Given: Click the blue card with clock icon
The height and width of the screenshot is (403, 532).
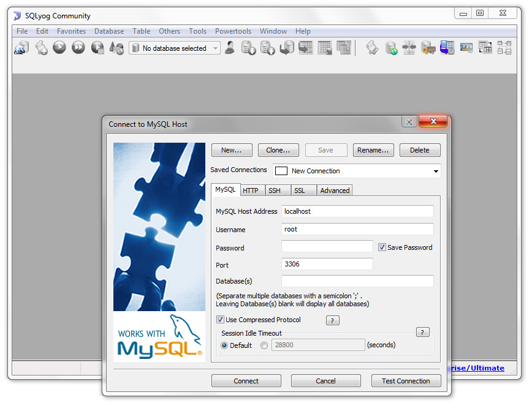Looking at the screenshot, I should pos(466,48).
